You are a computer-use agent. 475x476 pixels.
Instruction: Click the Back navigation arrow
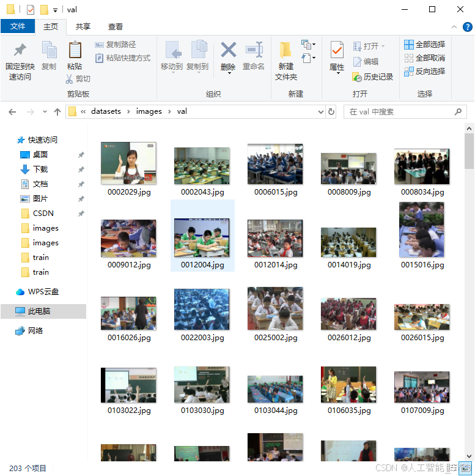click(12, 112)
